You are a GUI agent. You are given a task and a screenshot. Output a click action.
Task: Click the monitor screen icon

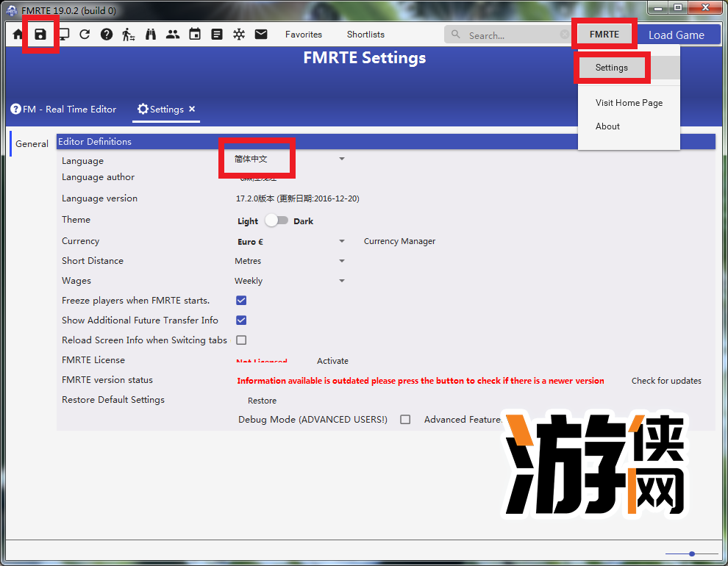coord(63,35)
